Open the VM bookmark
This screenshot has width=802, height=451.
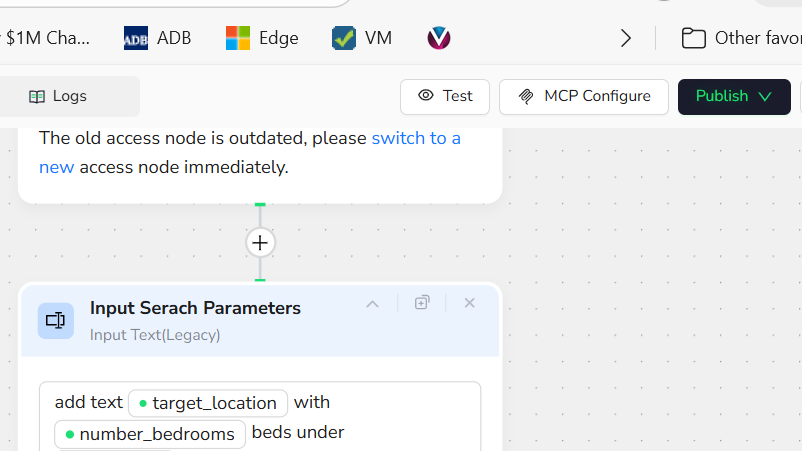click(x=362, y=38)
